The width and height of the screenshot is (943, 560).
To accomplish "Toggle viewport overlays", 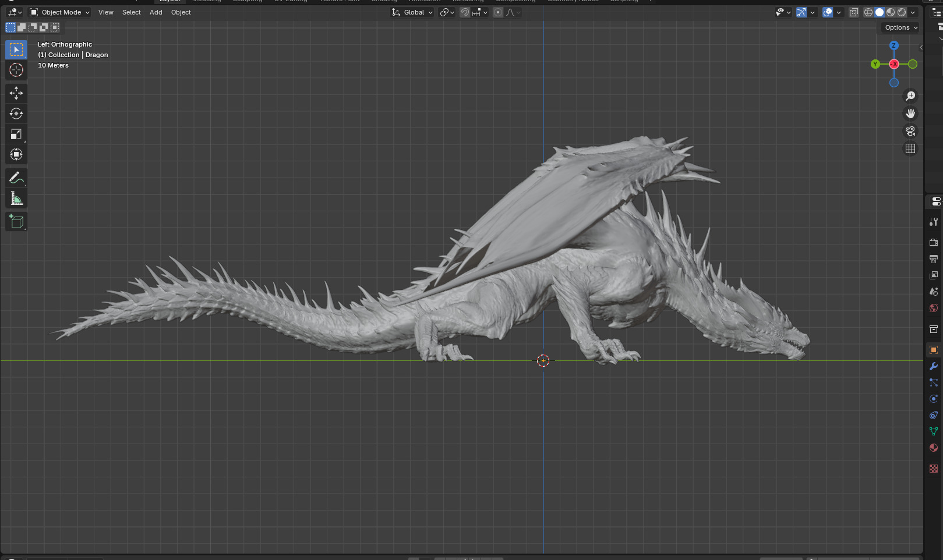I will click(828, 12).
